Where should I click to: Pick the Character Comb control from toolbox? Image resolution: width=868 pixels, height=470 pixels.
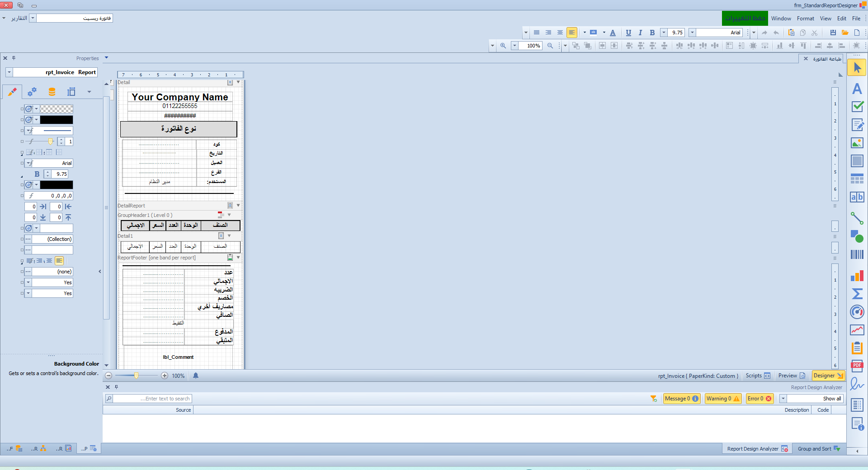[857, 197]
